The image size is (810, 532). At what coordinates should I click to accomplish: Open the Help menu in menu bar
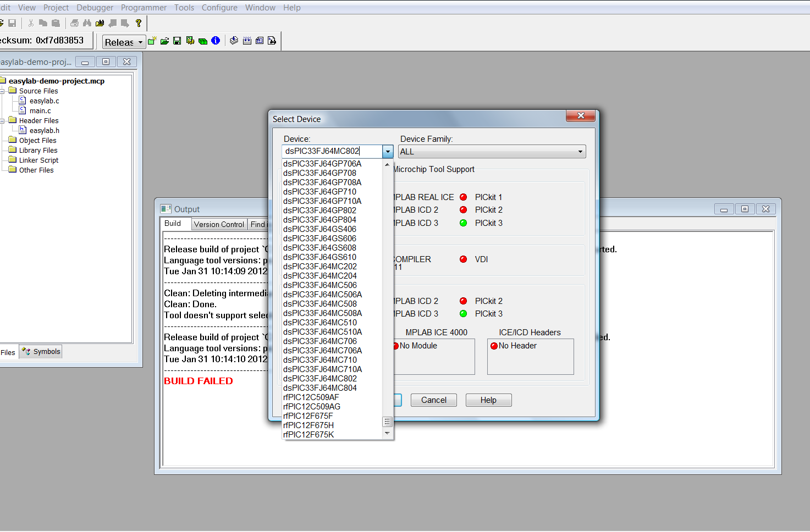pos(292,8)
